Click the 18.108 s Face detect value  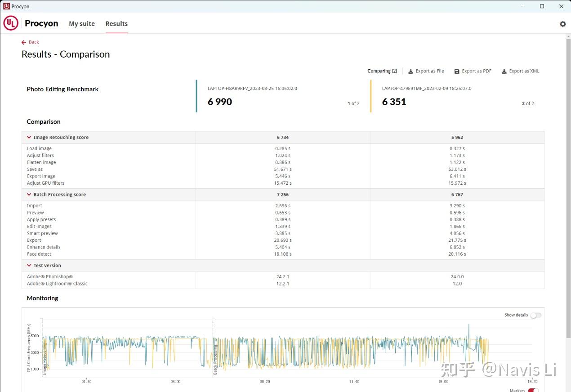click(x=283, y=254)
